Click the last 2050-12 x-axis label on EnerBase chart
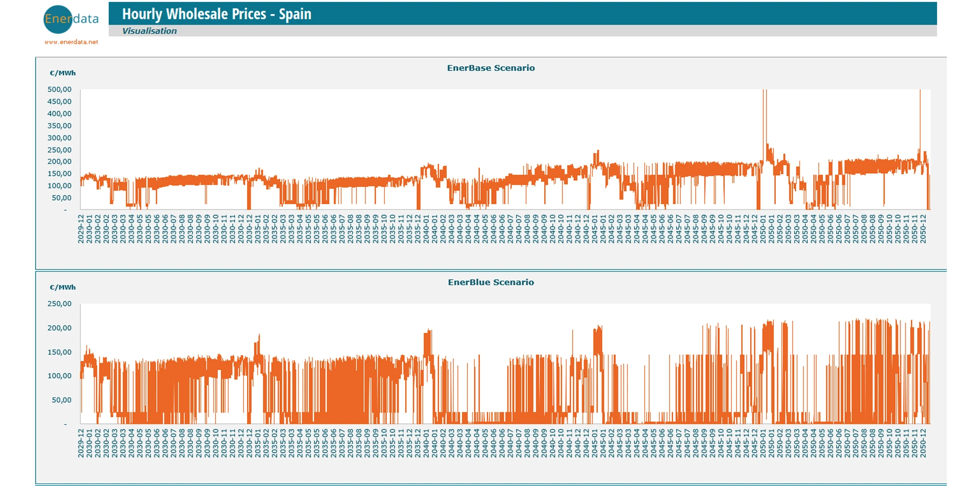The image size is (980, 486). 923,229
